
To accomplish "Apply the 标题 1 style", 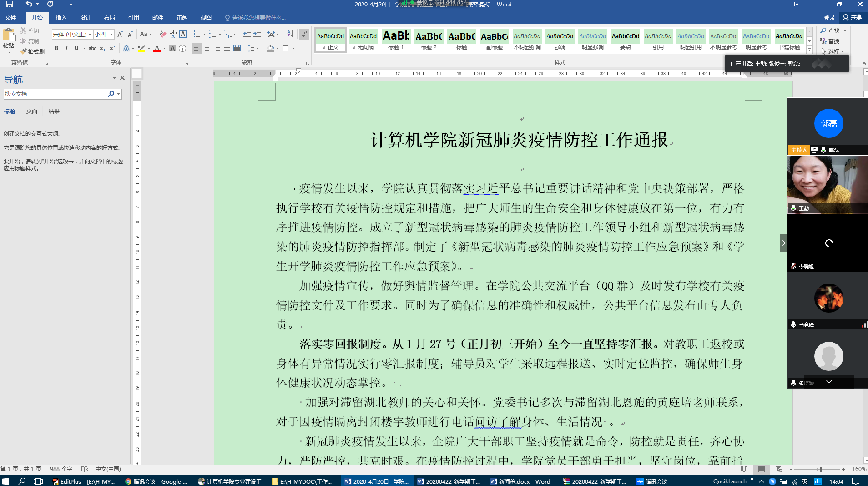I will [396, 40].
